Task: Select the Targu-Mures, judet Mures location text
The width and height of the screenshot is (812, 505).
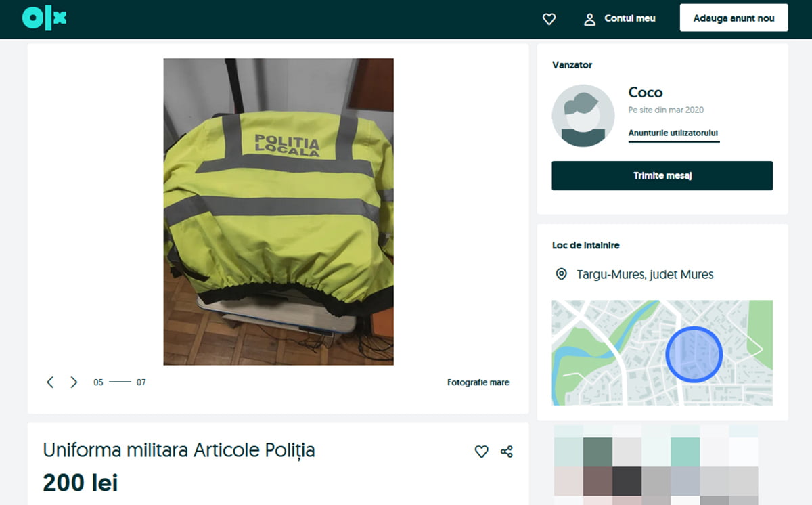Action: point(645,275)
